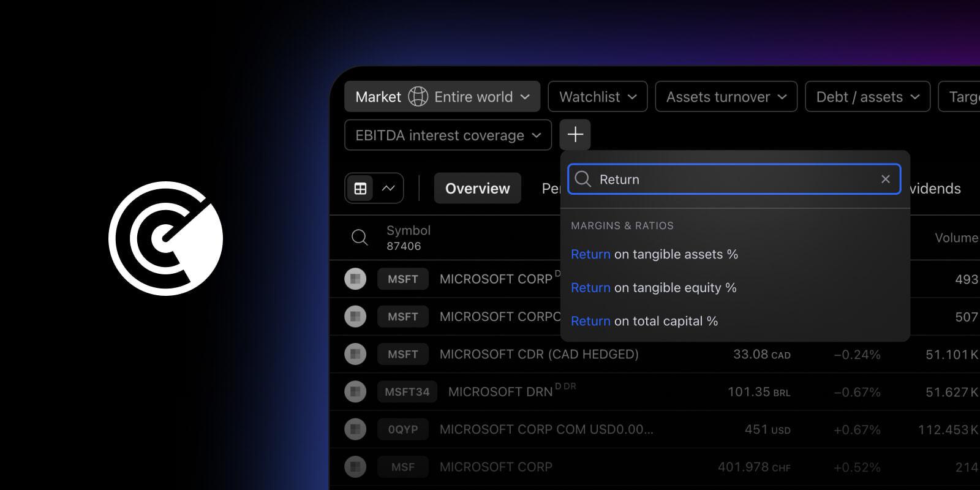Click the magnifier icon in the search field
Viewport: 980px width, 490px height.
[583, 179]
